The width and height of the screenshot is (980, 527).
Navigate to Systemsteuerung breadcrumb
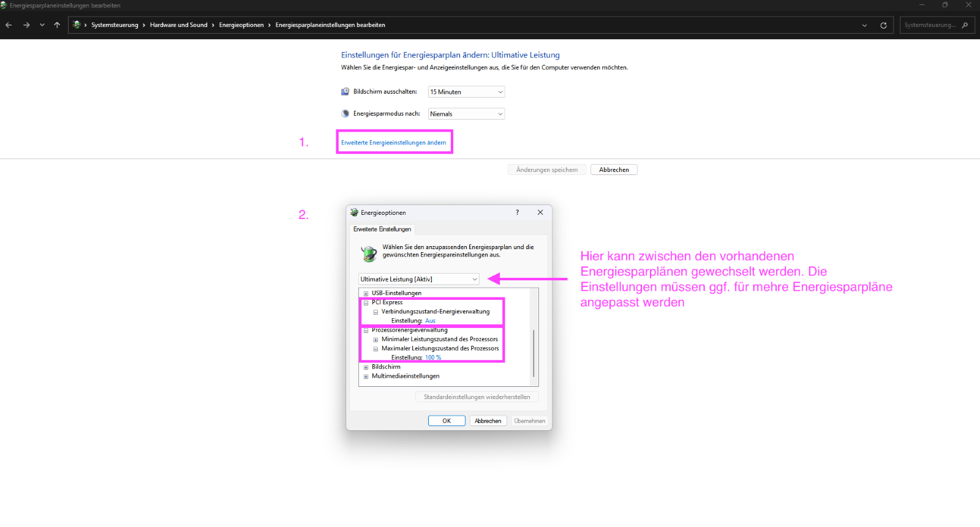coord(115,25)
